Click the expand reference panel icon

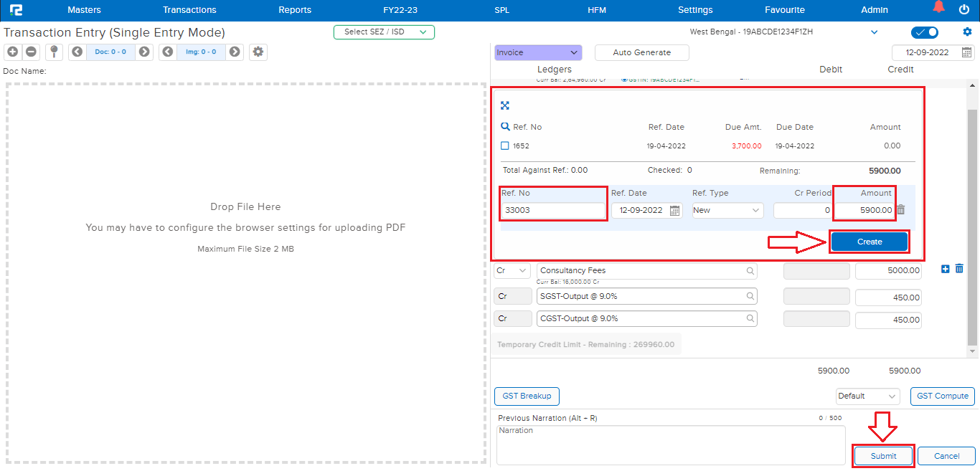pos(505,105)
